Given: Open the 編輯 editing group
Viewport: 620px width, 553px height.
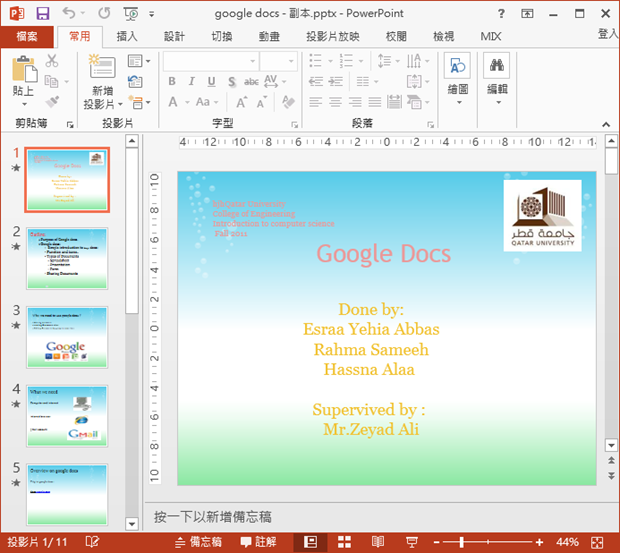Looking at the screenshot, I should pyautogui.click(x=497, y=79).
